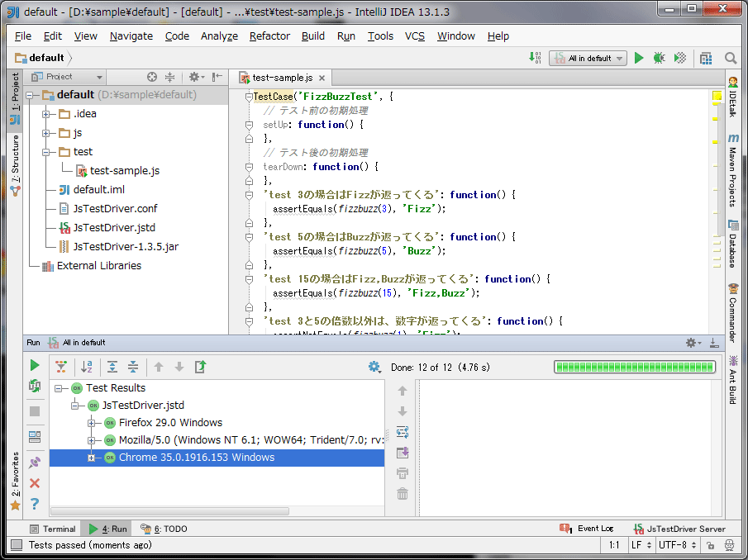Pin the Run tab
Image resolution: width=748 pixels, height=560 pixels.
[35, 463]
